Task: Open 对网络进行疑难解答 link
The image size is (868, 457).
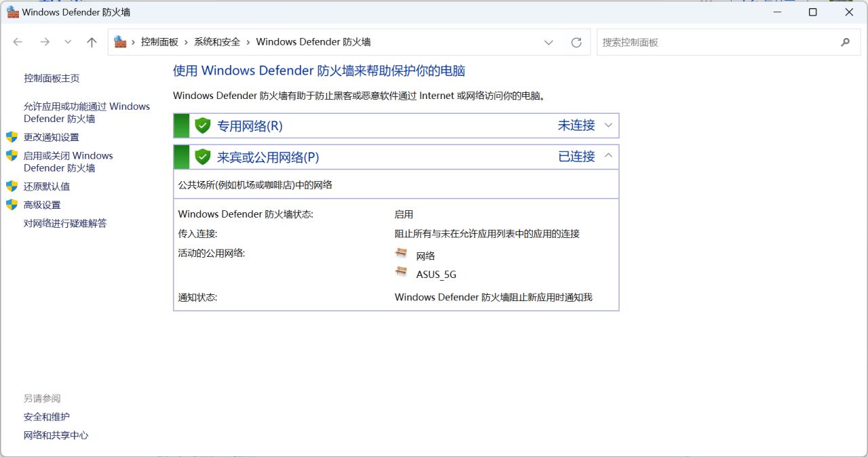Action: pos(65,223)
